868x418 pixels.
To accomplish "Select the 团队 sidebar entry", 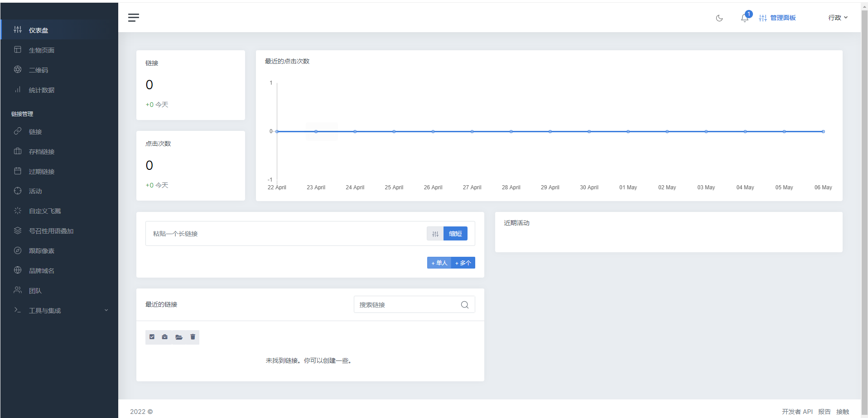I will (x=35, y=290).
